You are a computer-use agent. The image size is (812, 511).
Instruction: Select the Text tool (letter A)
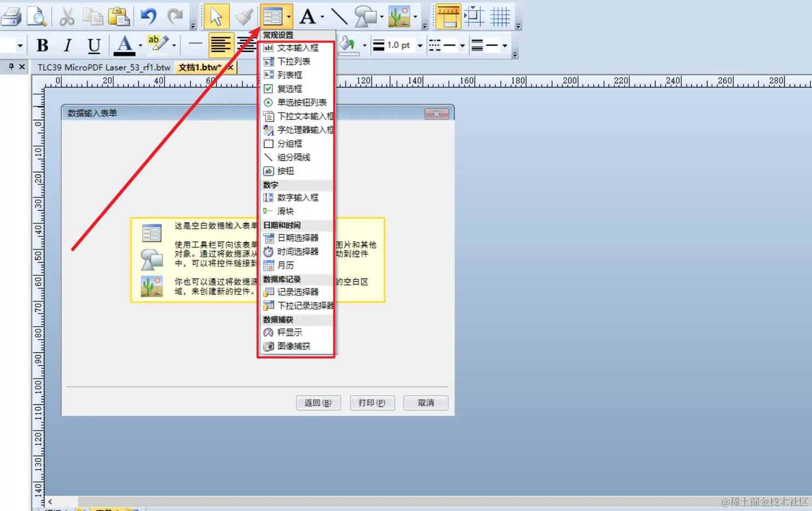pos(308,16)
